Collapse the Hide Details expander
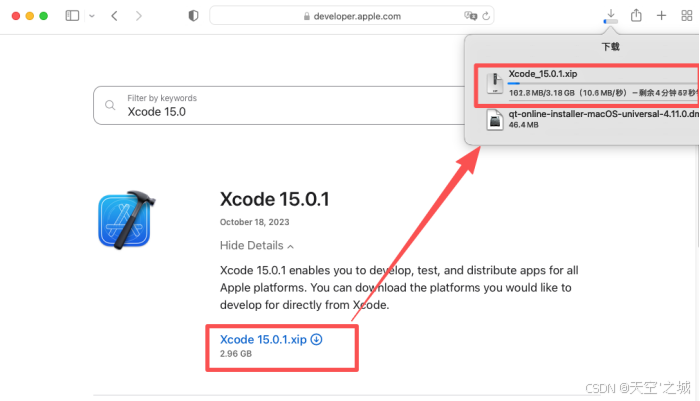Image resolution: width=700 pixels, height=401 pixels. [x=257, y=246]
